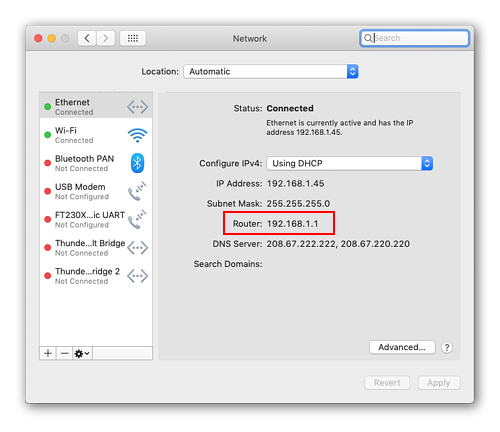Image resolution: width=500 pixels, height=432 pixels.
Task: Click the green status dot beside Wi-Fi
Action: (x=48, y=135)
